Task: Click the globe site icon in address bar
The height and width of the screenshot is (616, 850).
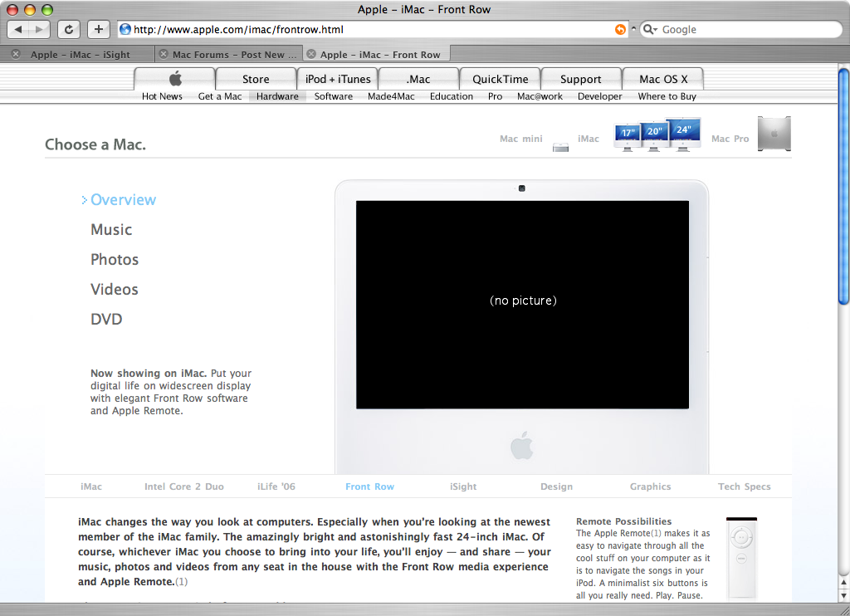Action: pos(125,29)
